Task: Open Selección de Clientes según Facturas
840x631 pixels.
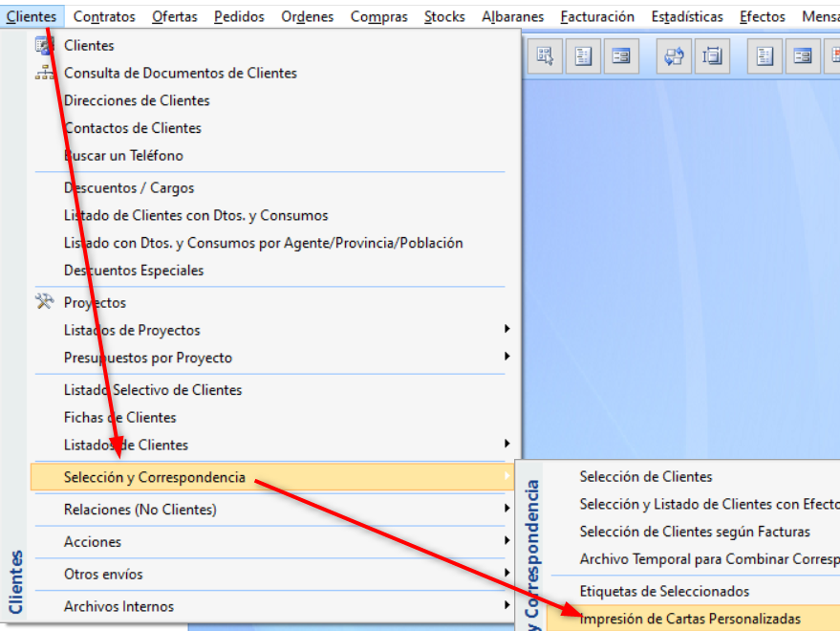Action: pos(694,532)
